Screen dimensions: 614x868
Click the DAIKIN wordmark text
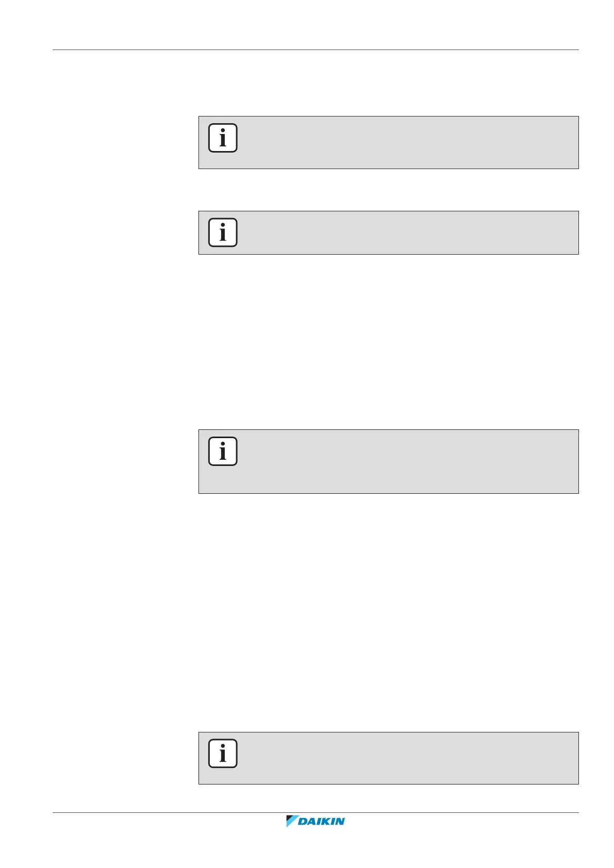tap(321, 822)
